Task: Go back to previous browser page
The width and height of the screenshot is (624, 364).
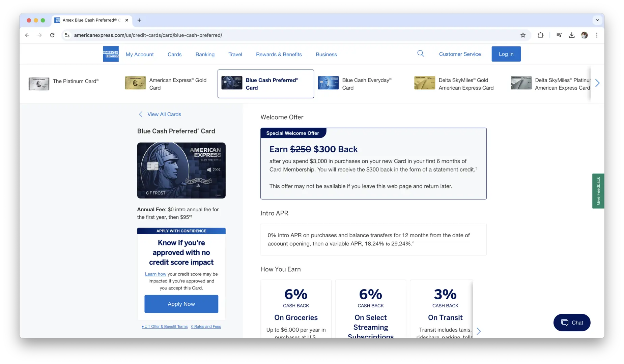Action: coord(27,35)
